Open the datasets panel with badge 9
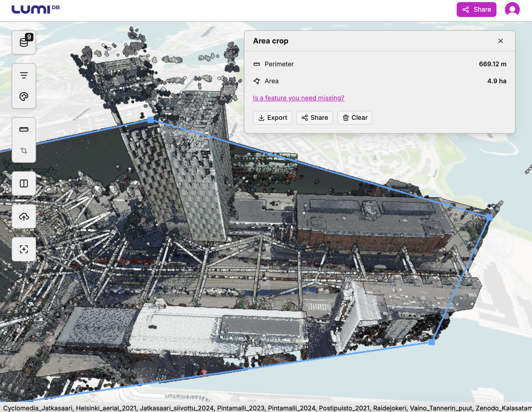 click(x=24, y=42)
